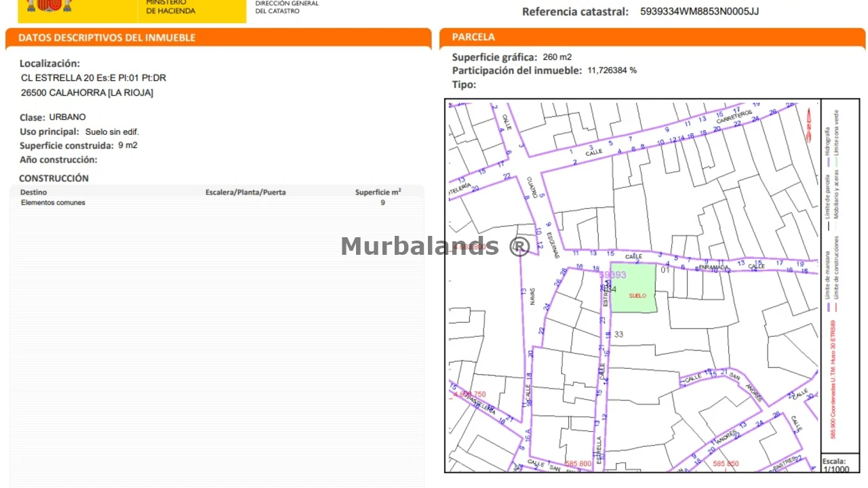
Task: Click the PARCELA section header
Action: 473,37
